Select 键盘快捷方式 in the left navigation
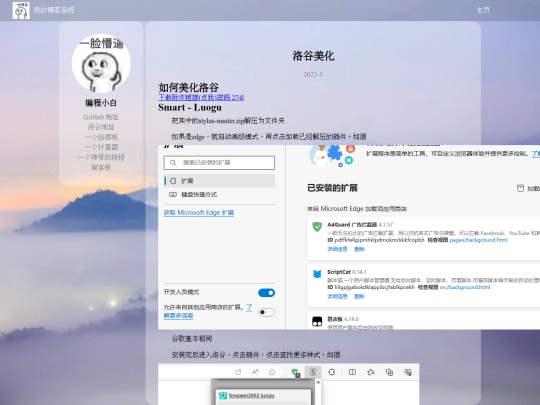The width and height of the screenshot is (540, 405). click(199, 195)
